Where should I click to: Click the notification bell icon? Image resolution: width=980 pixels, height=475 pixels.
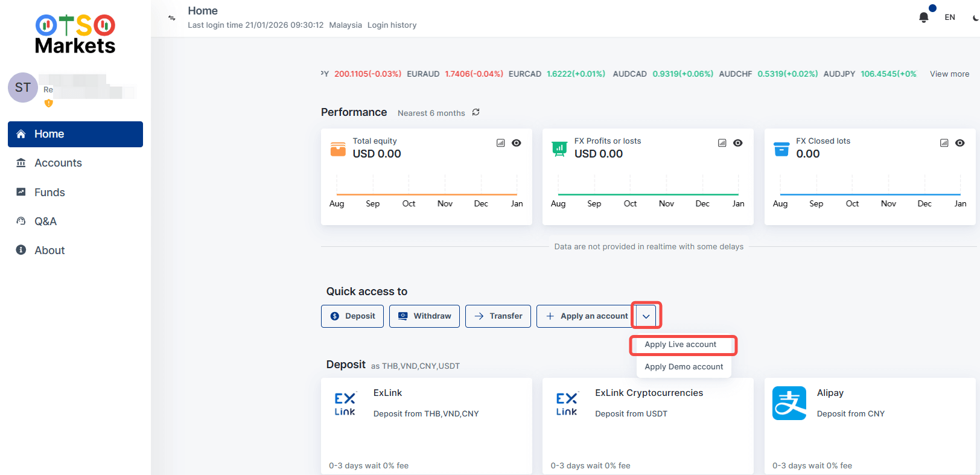[x=923, y=18]
